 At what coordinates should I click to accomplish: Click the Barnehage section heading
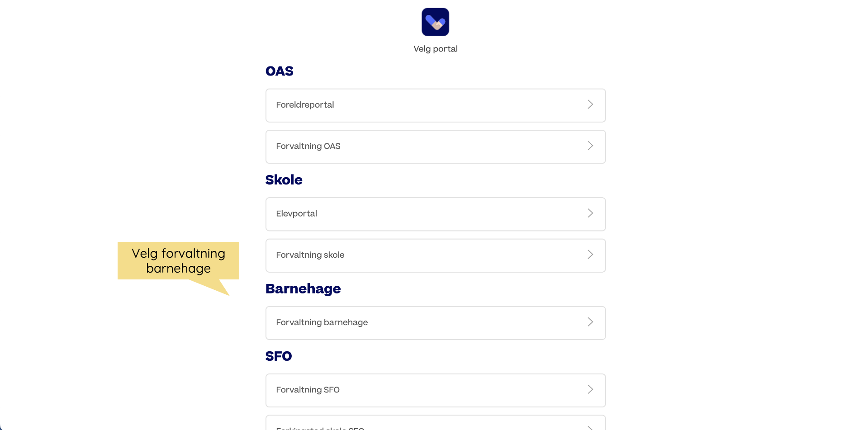pos(303,289)
